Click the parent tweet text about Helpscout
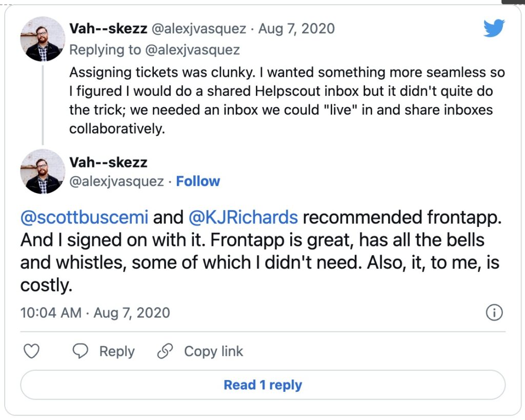 pyautogui.click(x=287, y=100)
